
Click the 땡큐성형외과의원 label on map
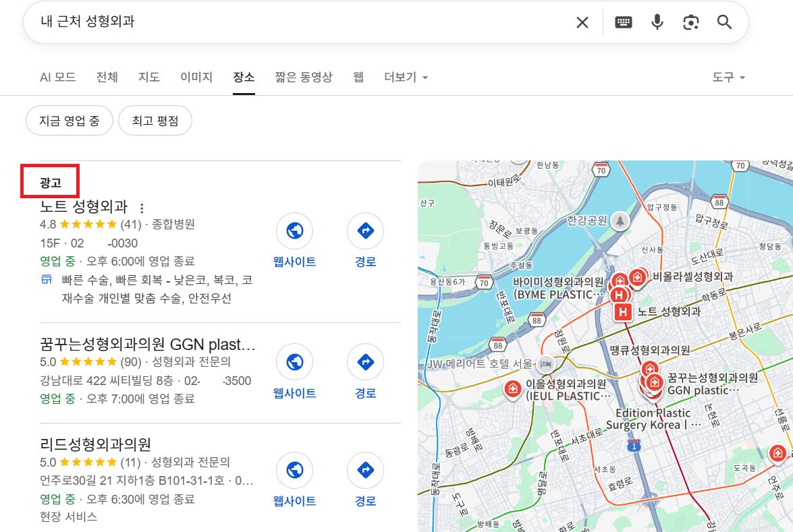coord(650,350)
